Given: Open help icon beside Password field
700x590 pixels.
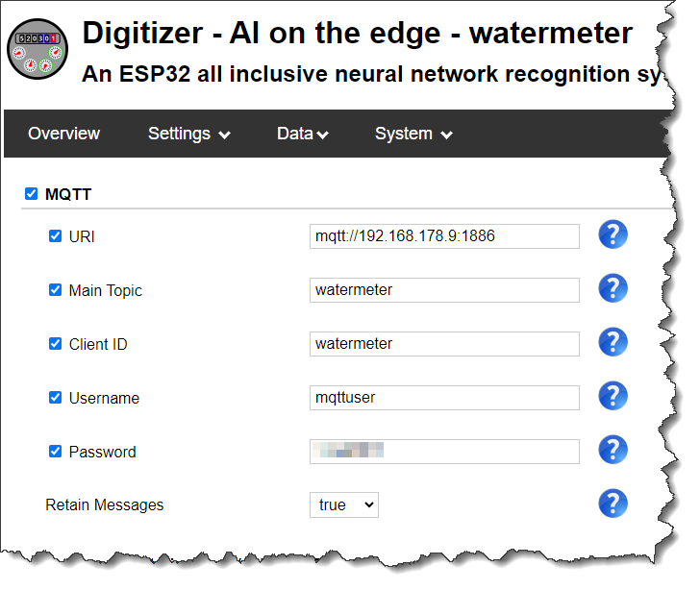Looking at the screenshot, I should click(x=612, y=450).
